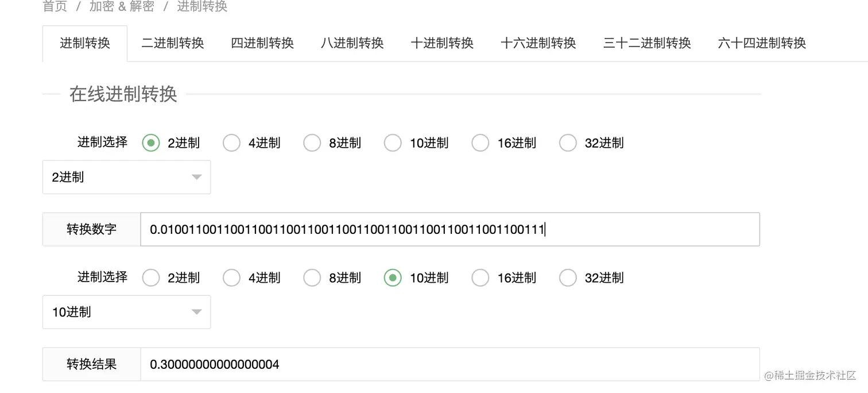Choose target 8进制 radio button
Image resolution: width=868 pixels, height=393 pixels.
click(x=312, y=278)
